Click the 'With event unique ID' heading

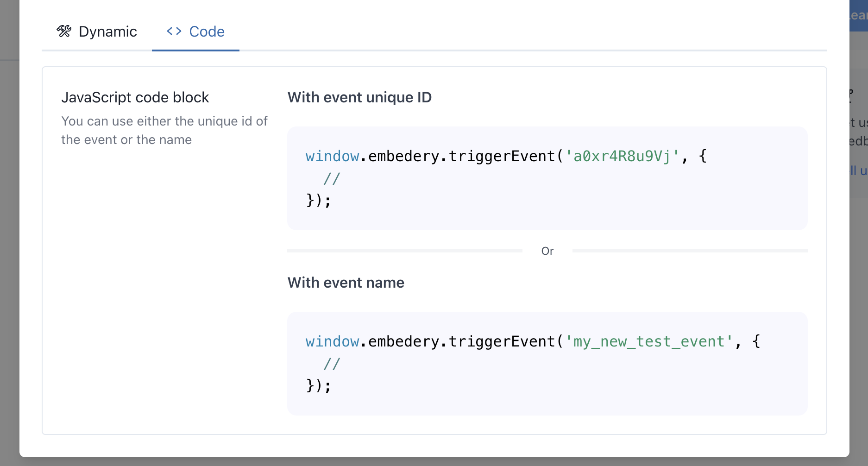pyautogui.click(x=359, y=97)
